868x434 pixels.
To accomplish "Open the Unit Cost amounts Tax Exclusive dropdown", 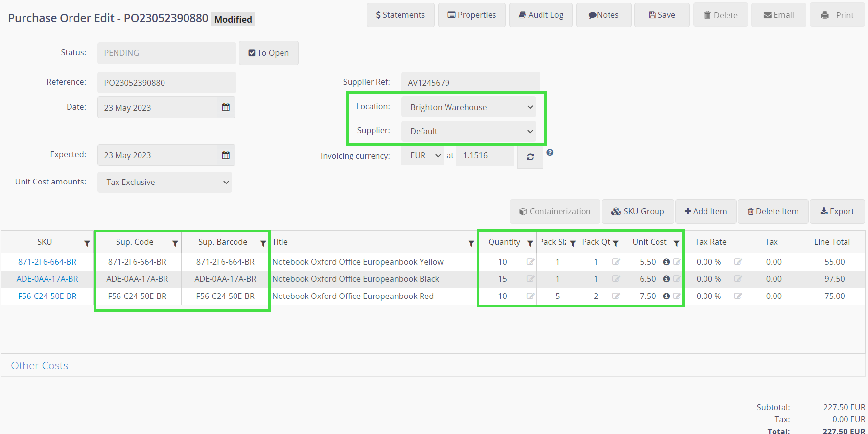I will pyautogui.click(x=164, y=182).
